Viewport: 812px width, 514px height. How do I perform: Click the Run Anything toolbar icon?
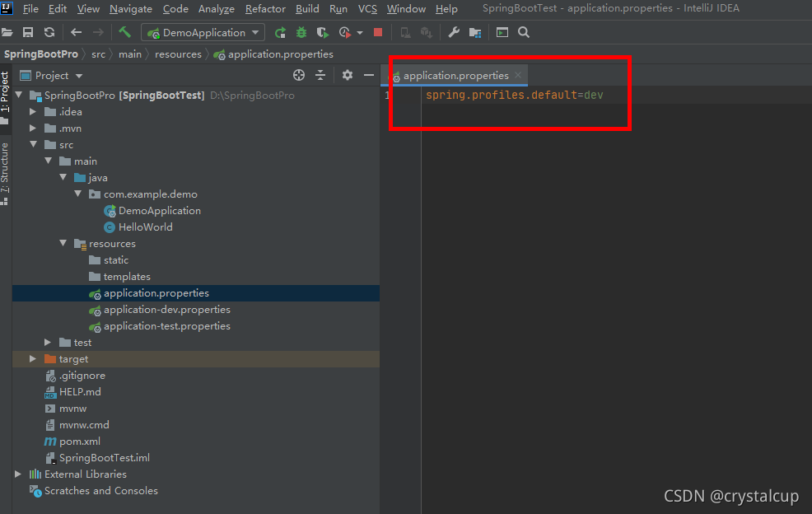tap(502, 33)
